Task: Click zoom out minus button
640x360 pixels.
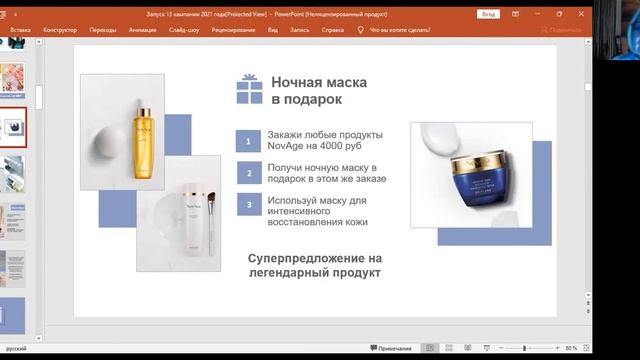Action: click(501, 348)
